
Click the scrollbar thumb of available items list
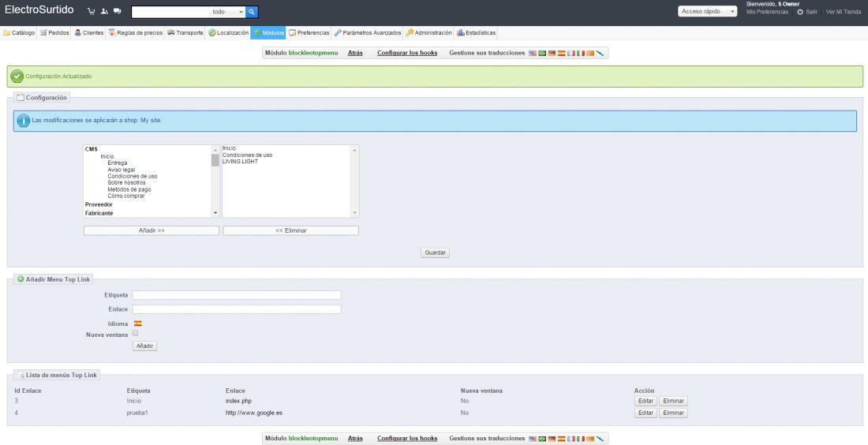215,160
